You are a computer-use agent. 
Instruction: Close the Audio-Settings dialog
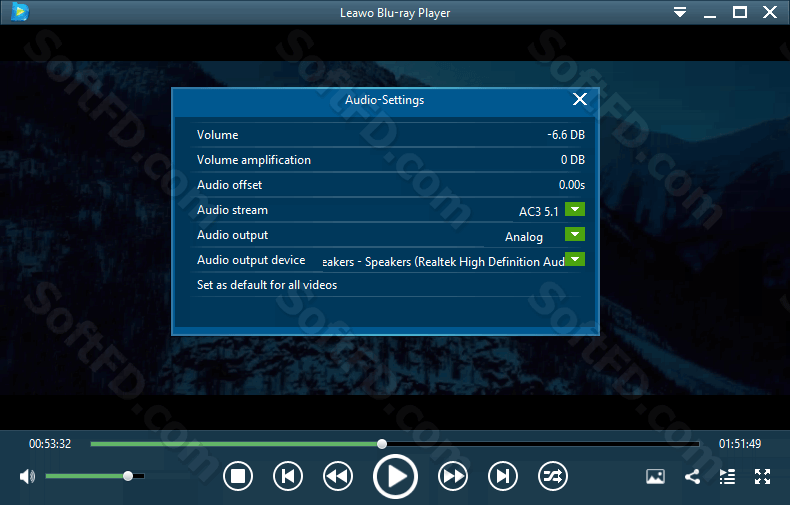[x=580, y=99]
